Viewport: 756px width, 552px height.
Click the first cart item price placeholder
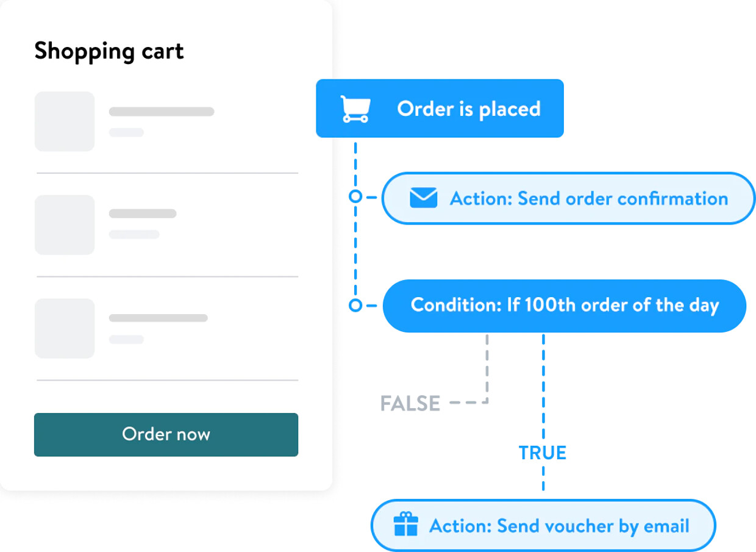[126, 132]
